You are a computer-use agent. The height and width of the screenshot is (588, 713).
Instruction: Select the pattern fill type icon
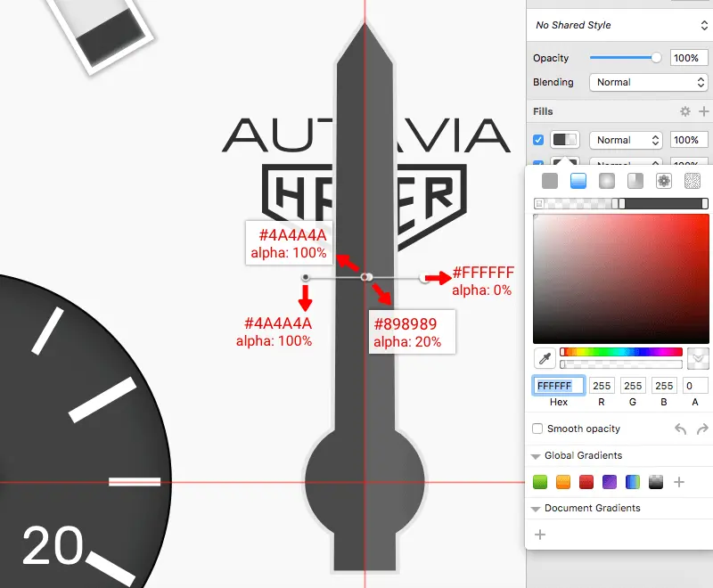664,181
